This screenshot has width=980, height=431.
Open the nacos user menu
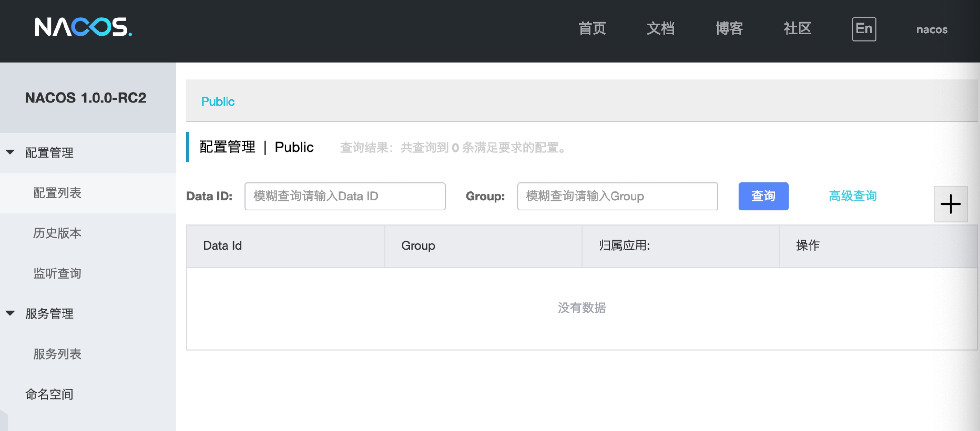point(932,29)
